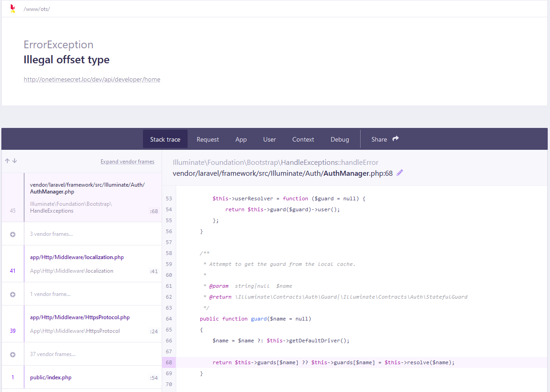The width and height of the screenshot is (550, 392).
Task: Select the Context tab
Action: [x=303, y=139]
